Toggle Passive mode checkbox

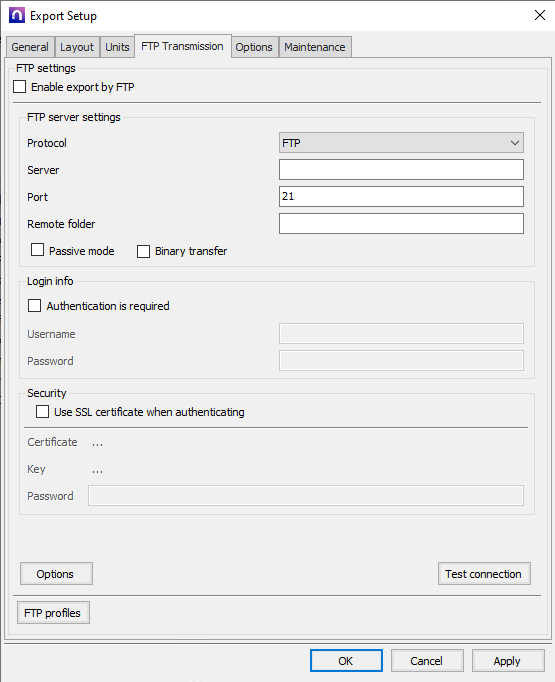click(x=37, y=250)
